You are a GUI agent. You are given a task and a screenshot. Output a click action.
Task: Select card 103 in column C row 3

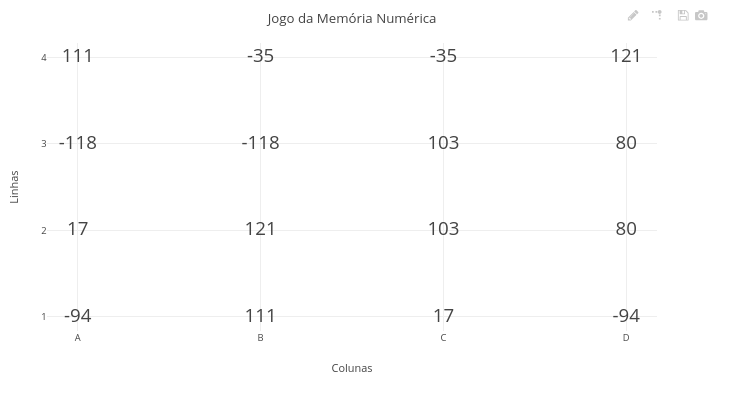(x=443, y=143)
